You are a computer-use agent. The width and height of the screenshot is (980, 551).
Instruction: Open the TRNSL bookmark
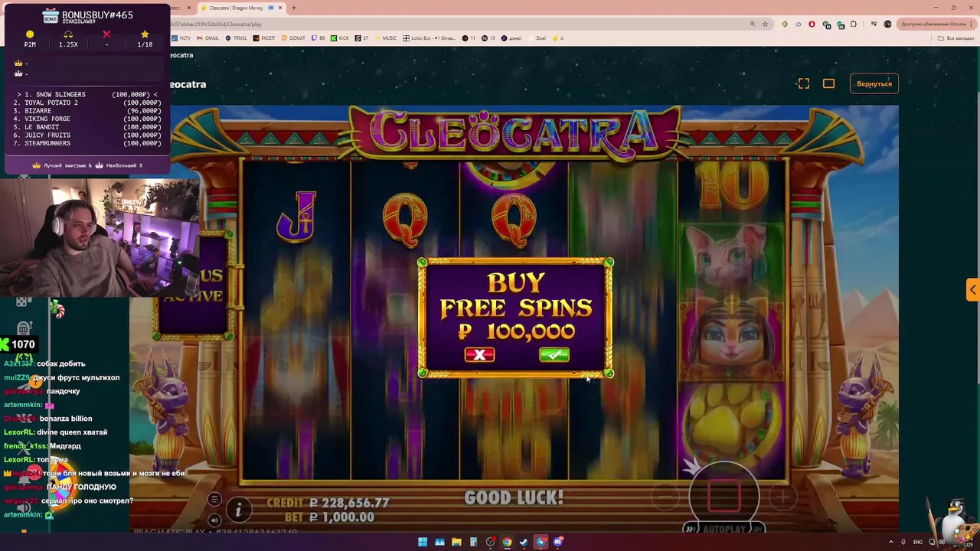(237, 37)
